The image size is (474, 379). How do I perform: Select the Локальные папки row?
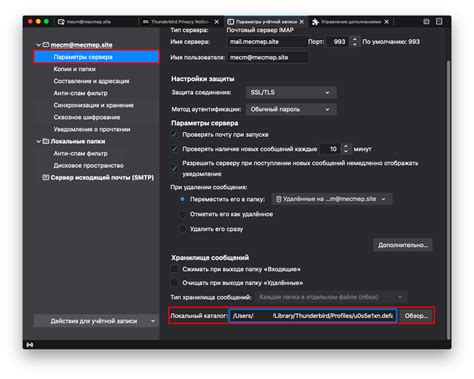pyautogui.click(x=78, y=141)
